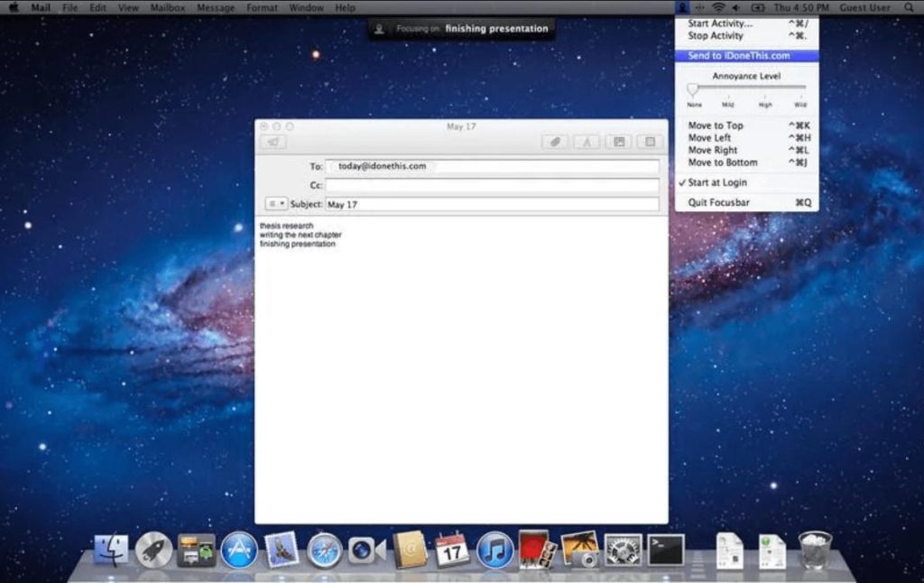
Task: Launch Terminal from the Dock
Action: (x=666, y=550)
